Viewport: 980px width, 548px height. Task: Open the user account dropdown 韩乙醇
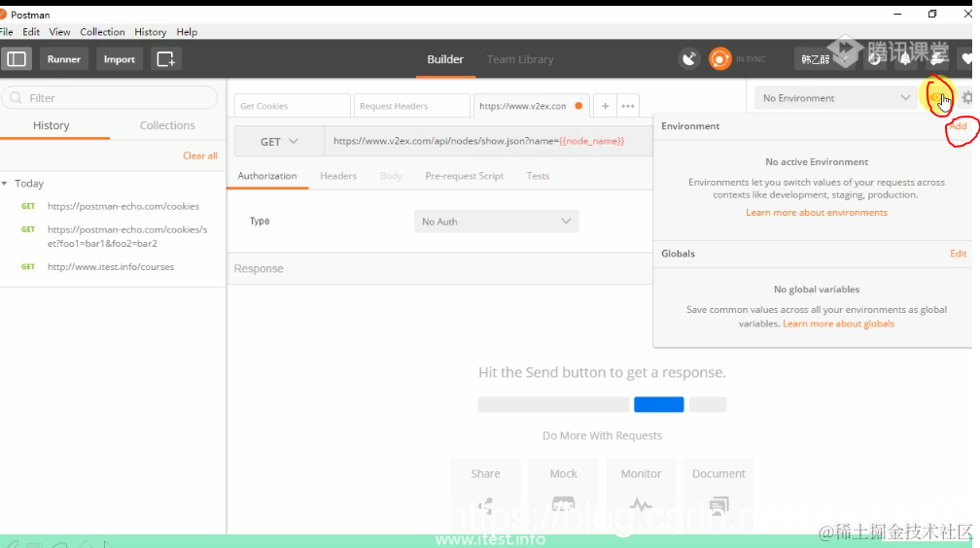(x=822, y=59)
